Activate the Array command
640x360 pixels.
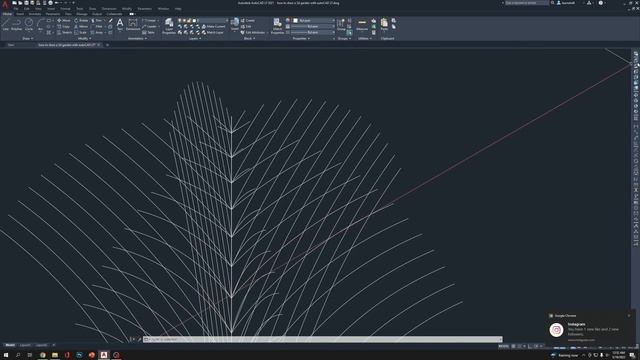coord(97,33)
